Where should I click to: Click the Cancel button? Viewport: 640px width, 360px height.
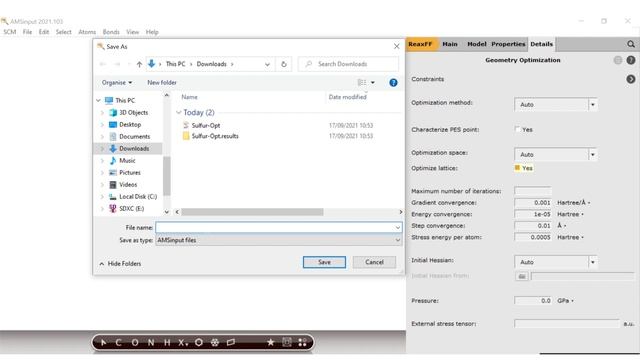[x=374, y=262]
